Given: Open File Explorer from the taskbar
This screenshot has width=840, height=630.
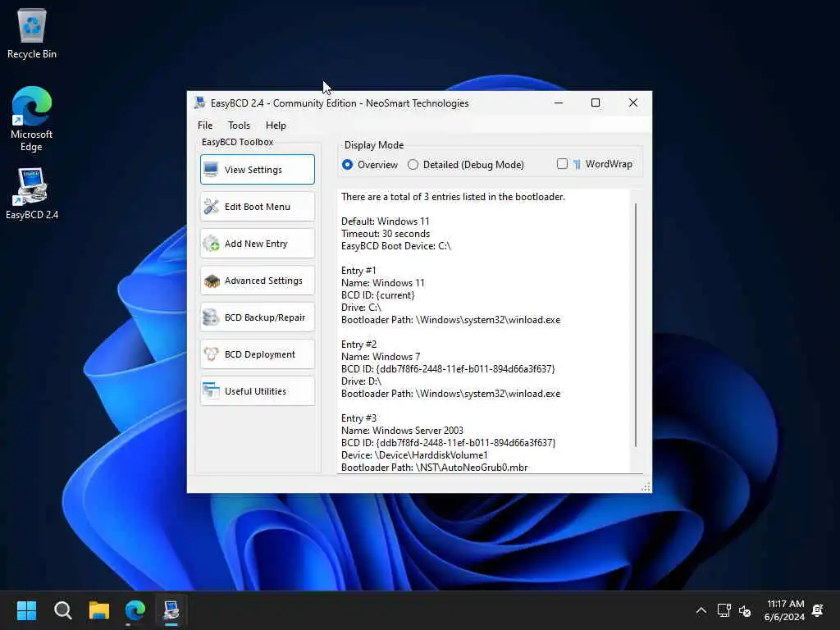Looking at the screenshot, I should tap(99, 610).
